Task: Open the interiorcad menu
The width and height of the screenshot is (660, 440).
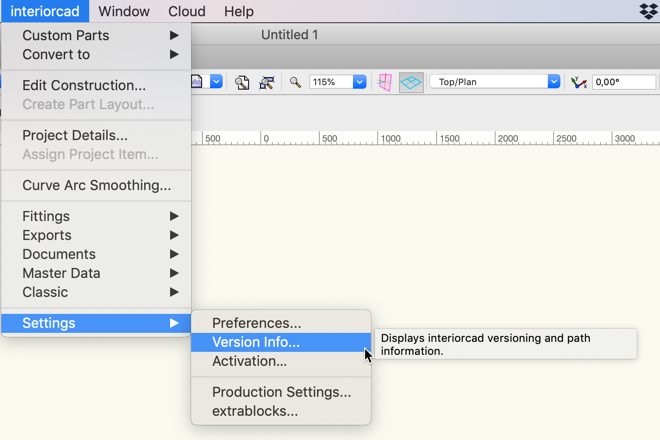Action: (x=45, y=11)
